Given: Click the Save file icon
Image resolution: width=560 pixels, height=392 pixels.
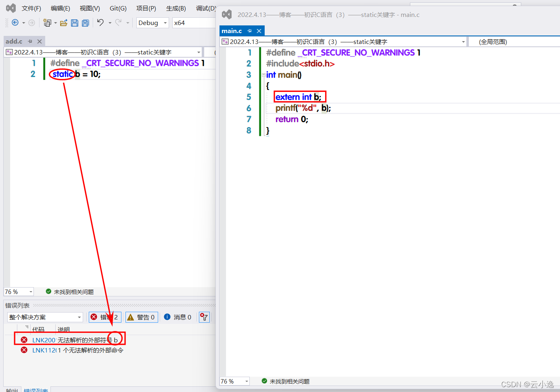Looking at the screenshot, I should [75, 23].
